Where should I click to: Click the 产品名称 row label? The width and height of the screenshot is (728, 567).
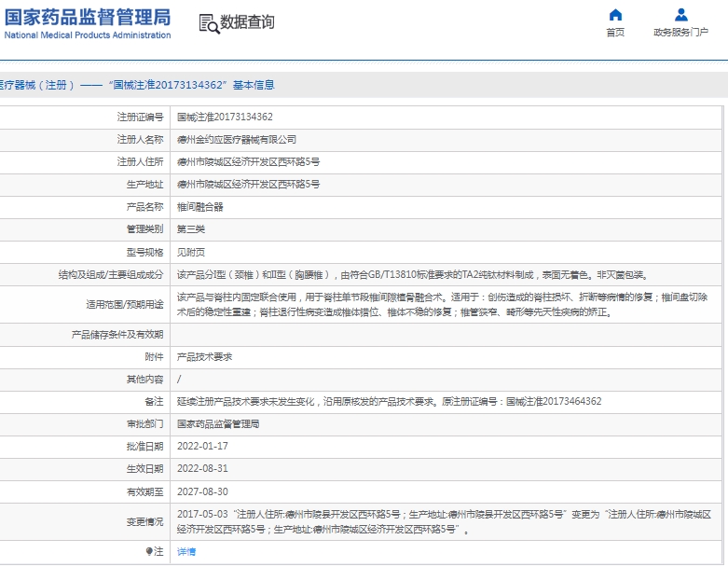coord(144,206)
